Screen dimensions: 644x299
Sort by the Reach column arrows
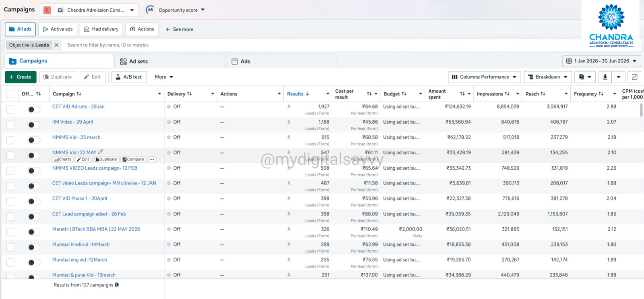[x=543, y=94]
